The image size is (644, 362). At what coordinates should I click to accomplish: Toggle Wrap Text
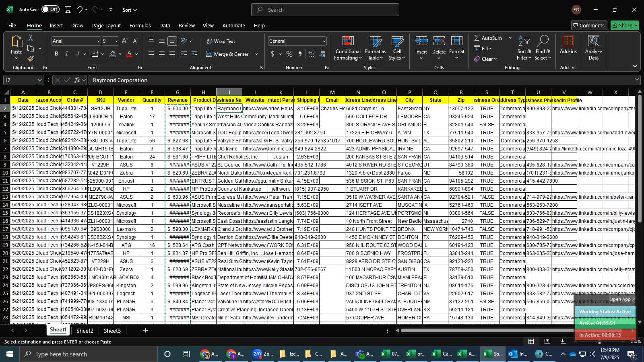tap(221, 41)
